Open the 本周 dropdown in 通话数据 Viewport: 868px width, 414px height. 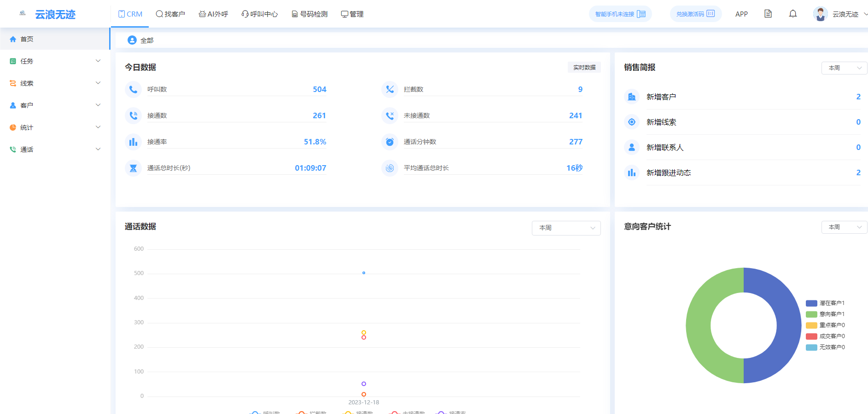pyautogui.click(x=566, y=228)
